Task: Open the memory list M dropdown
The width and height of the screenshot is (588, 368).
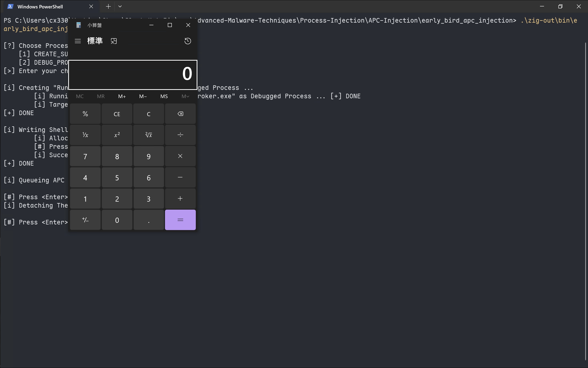Action: 185,96
